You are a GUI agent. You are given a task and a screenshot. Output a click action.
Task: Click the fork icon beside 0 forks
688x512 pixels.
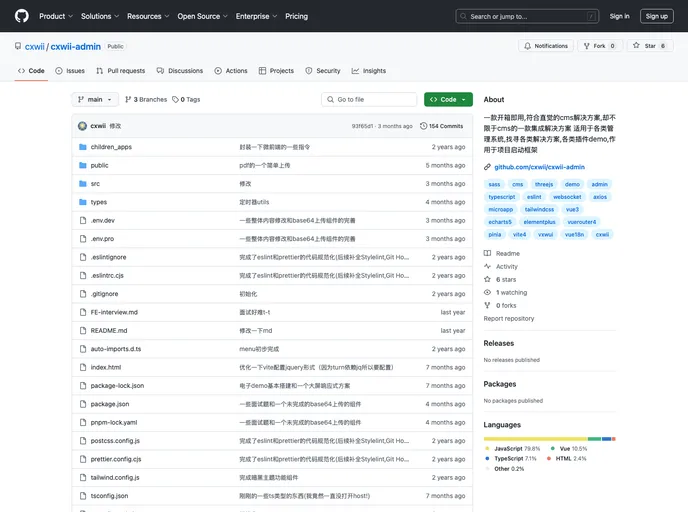click(x=487, y=305)
